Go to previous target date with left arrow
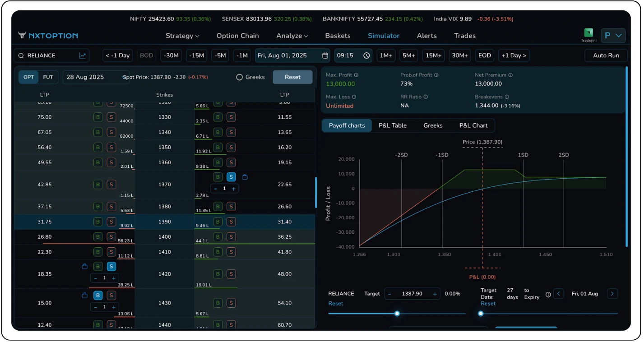Viewport: 644px width, 342px height. tap(559, 294)
